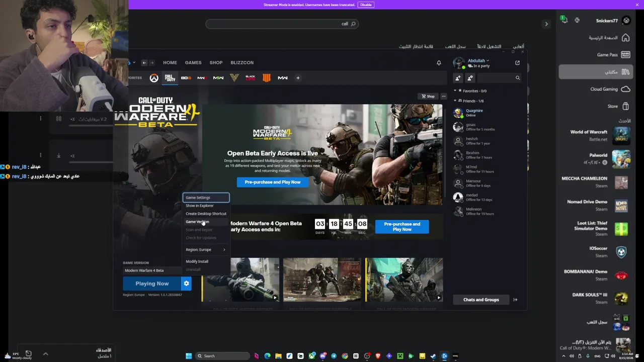Open game options gear next to Playing Now
644x362 pixels.
186,284
